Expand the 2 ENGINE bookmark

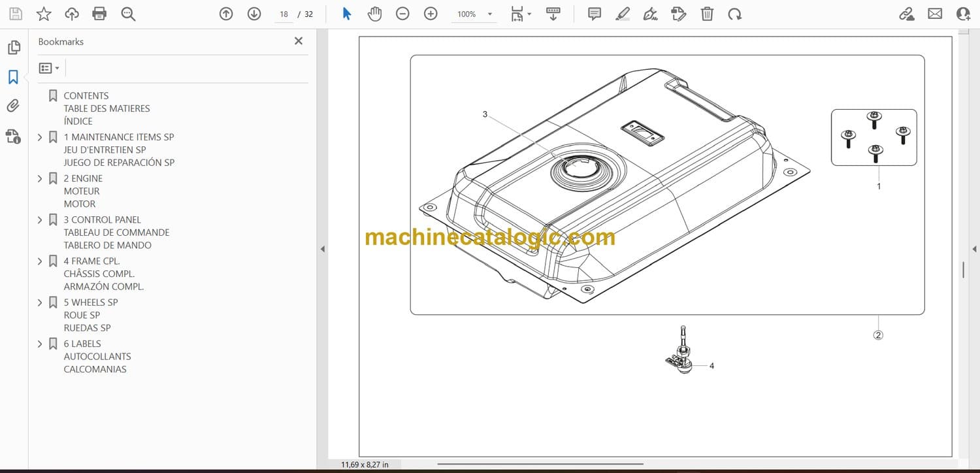[40, 178]
